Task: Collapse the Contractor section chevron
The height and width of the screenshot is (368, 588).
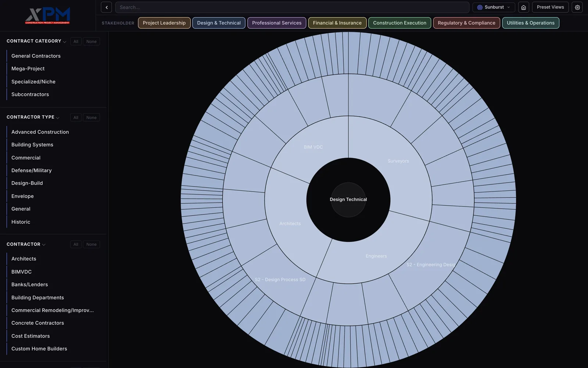Action: click(x=44, y=245)
